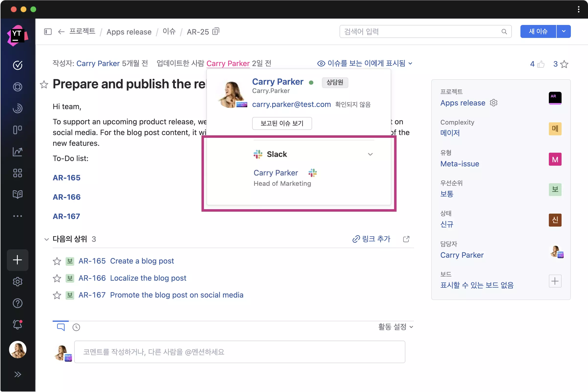The image size is (588, 392).
Task: Toggle star for AR-166 Localize the blog post
Action: click(57, 278)
